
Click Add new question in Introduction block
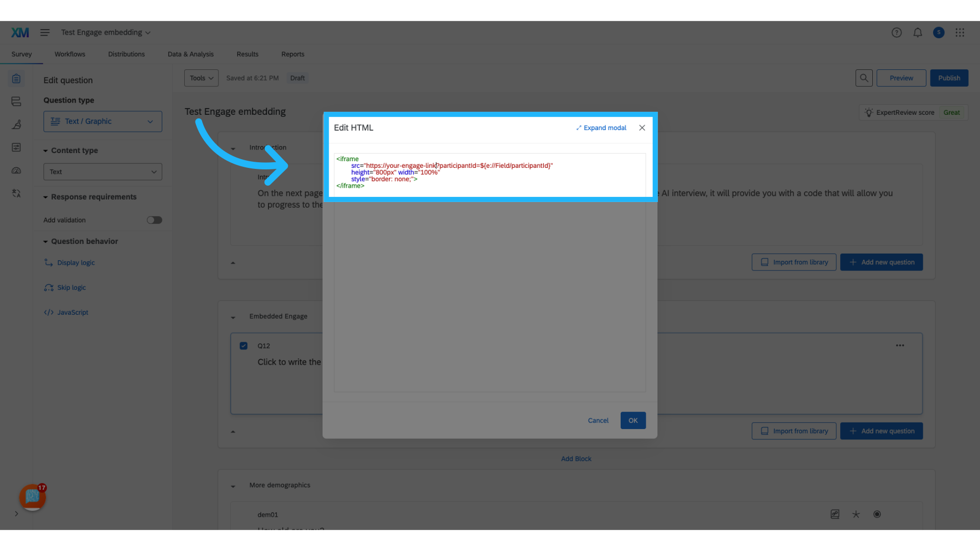881,262
